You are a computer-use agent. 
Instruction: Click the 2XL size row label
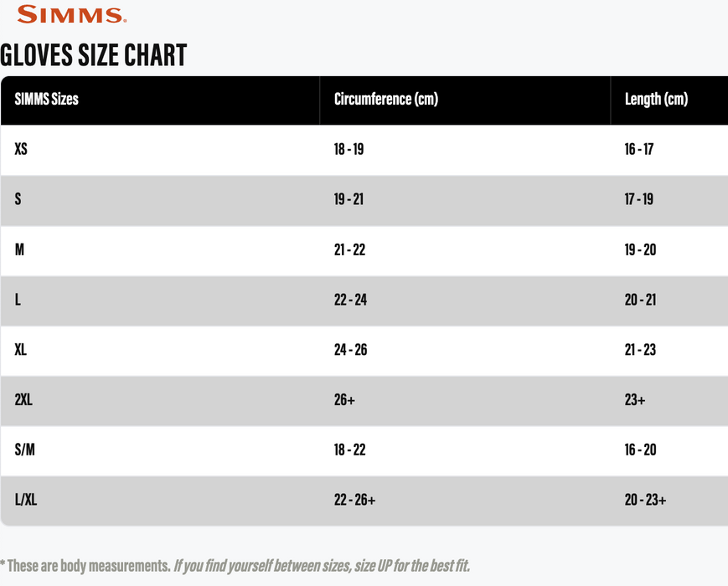coord(23,400)
